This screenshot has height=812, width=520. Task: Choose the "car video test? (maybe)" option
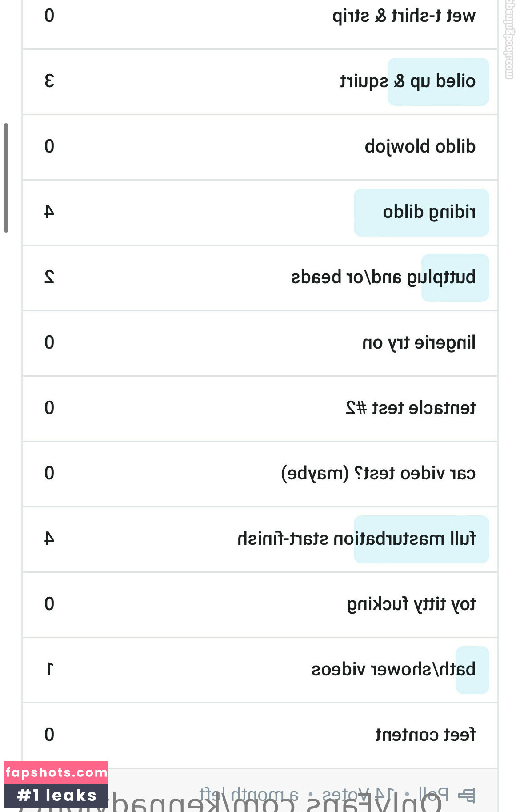[378, 473]
